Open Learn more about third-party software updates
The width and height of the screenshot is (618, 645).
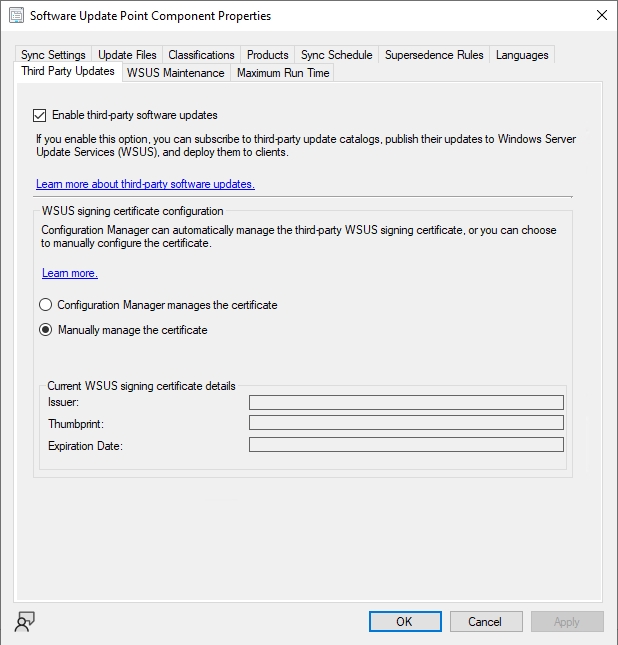[x=145, y=184]
